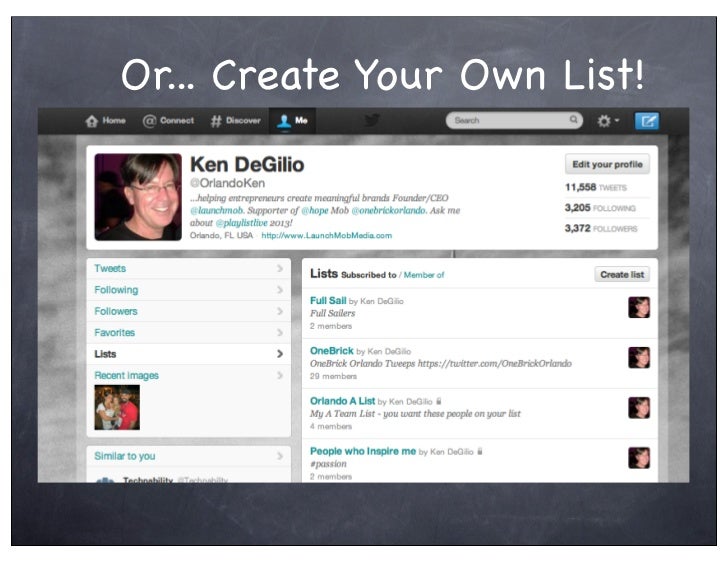Click Edit your profile button
728x563 pixels.
point(607,164)
